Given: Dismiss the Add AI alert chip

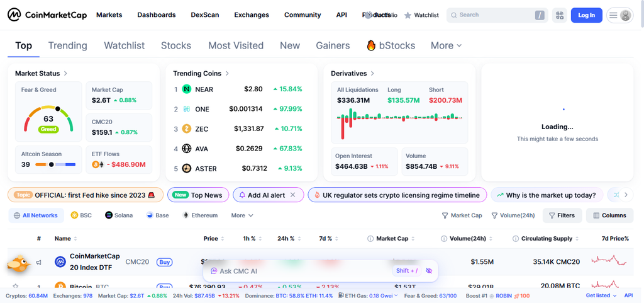Looking at the screenshot, I should (x=293, y=195).
